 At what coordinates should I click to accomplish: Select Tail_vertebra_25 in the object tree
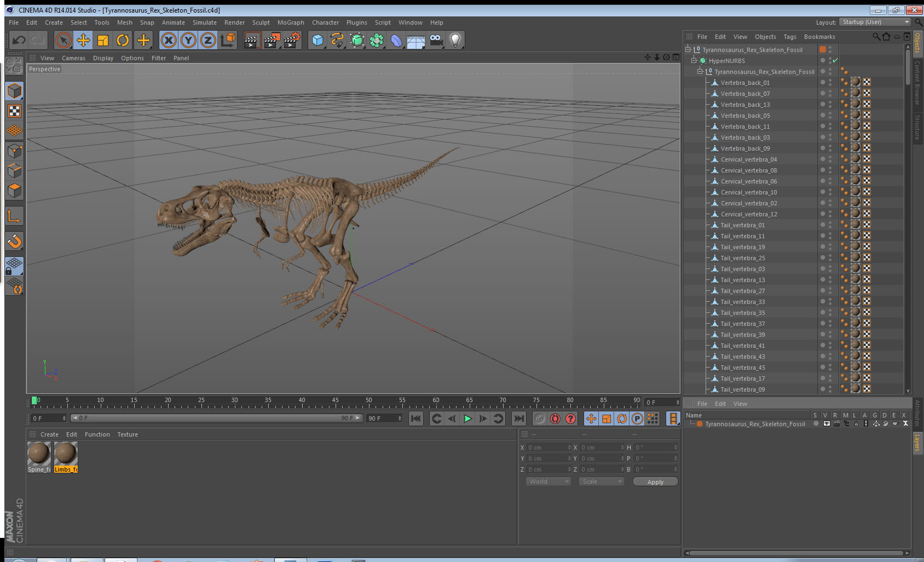[x=742, y=258]
